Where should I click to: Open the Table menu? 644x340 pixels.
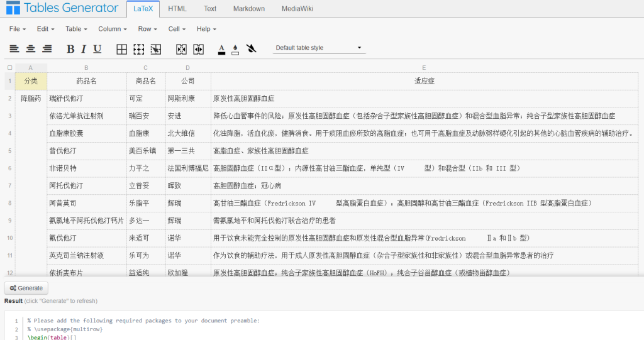76,29
